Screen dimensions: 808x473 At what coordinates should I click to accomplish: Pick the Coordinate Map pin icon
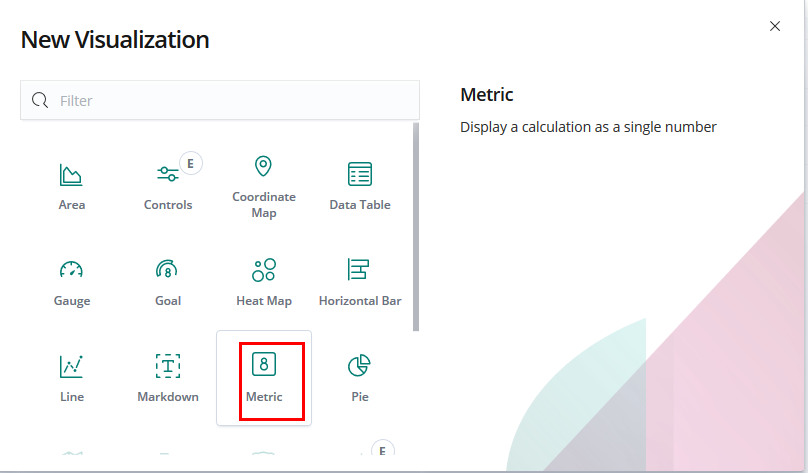263,166
